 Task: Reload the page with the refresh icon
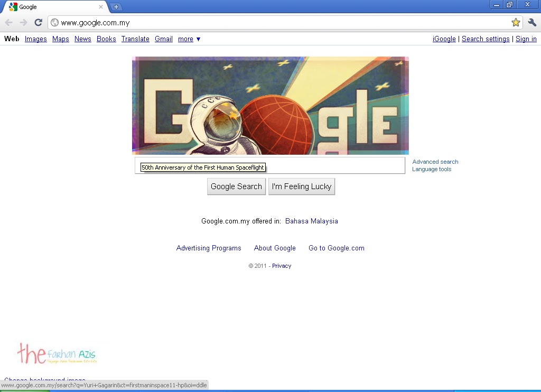[x=38, y=22]
